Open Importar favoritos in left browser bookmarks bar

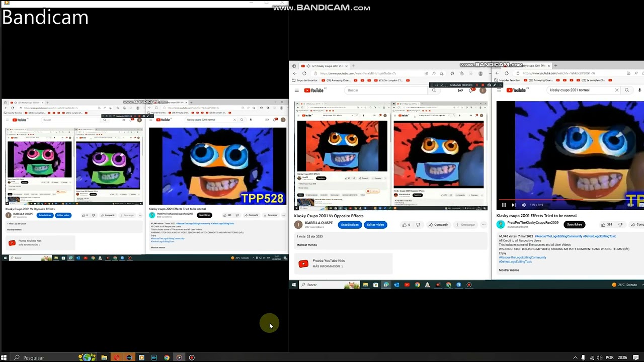pyautogui.click(x=305, y=80)
